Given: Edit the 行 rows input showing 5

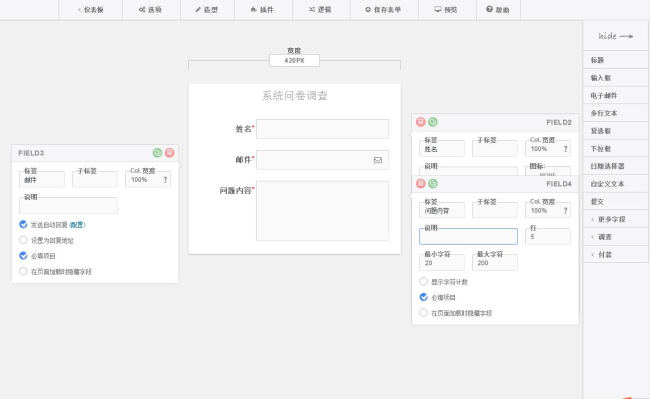Looking at the screenshot, I should click(x=548, y=237).
